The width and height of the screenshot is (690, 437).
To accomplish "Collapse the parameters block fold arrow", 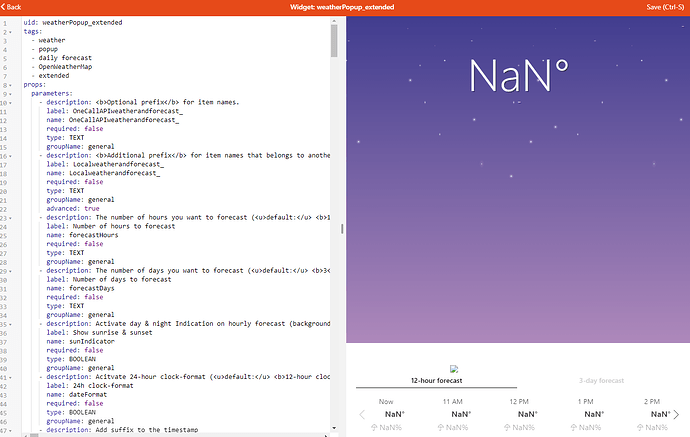I will 11,94.
